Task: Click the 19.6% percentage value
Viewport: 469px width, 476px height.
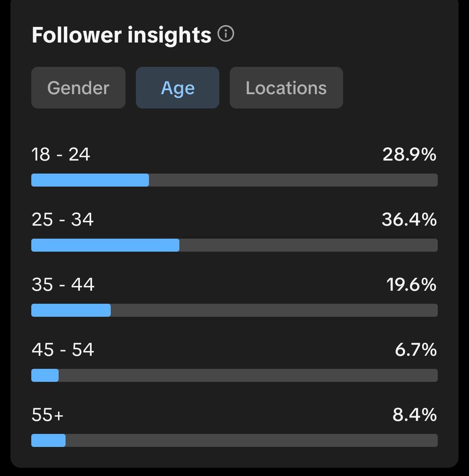Action: point(411,285)
